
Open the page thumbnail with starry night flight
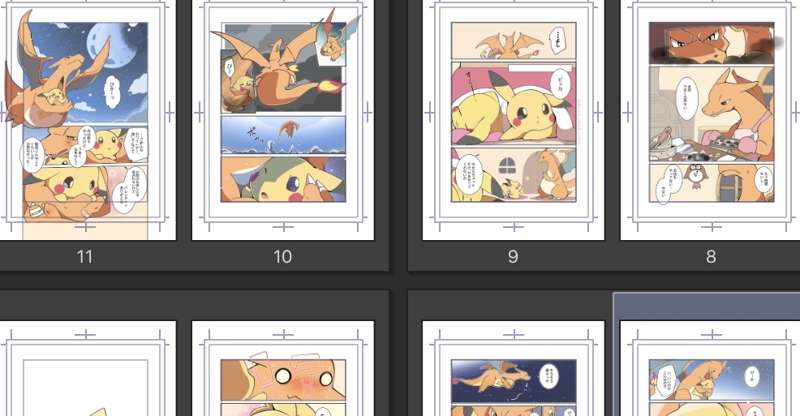[513, 369]
